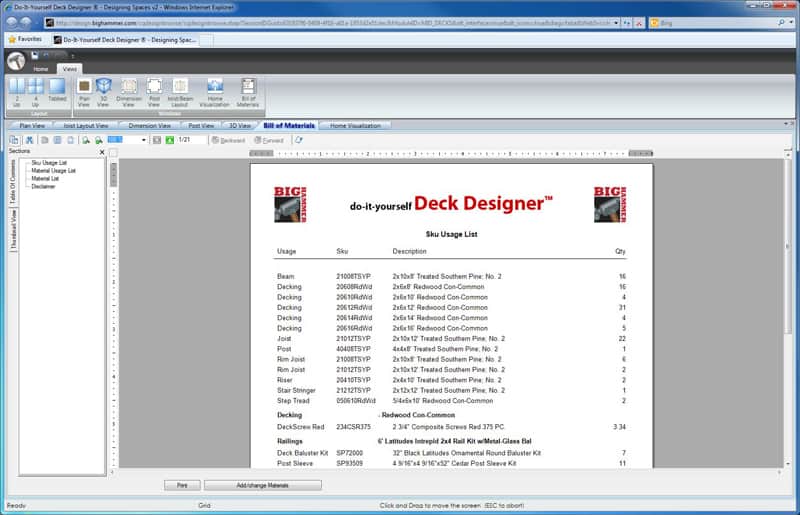Click the DeckScrew Red row in report
The height and width of the screenshot is (515, 800).
pos(451,427)
